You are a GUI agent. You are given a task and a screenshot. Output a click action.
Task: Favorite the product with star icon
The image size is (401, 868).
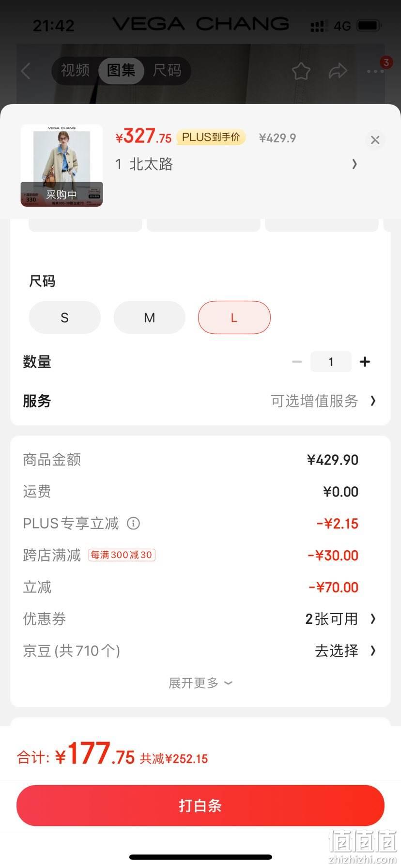click(301, 71)
